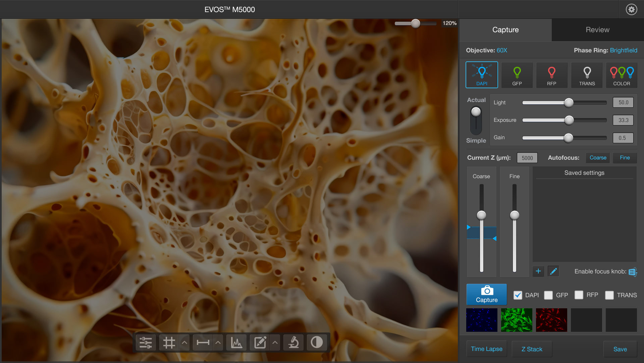Select the scale bar measurement tool
The height and width of the screenshot is (363, 644).
(x=203, y=343)
